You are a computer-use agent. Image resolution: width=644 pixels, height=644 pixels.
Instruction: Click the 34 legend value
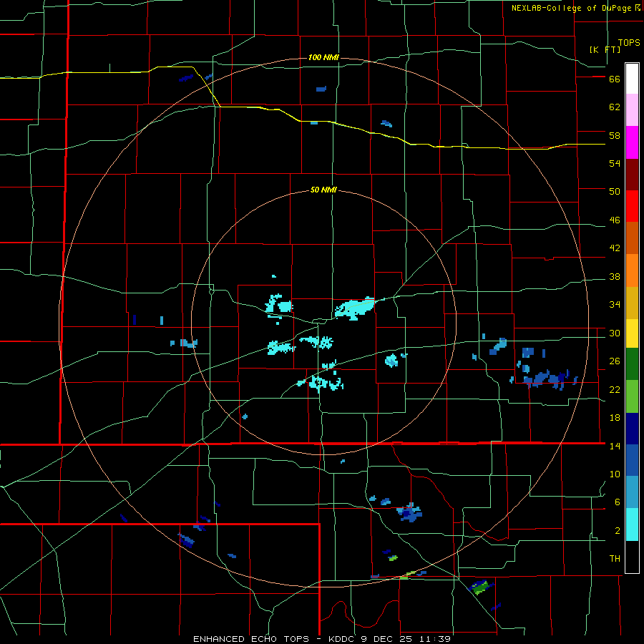coord(615,305)
